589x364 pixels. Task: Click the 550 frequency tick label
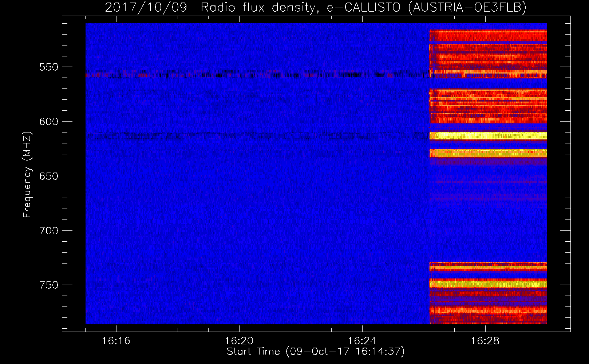(49, 67)
